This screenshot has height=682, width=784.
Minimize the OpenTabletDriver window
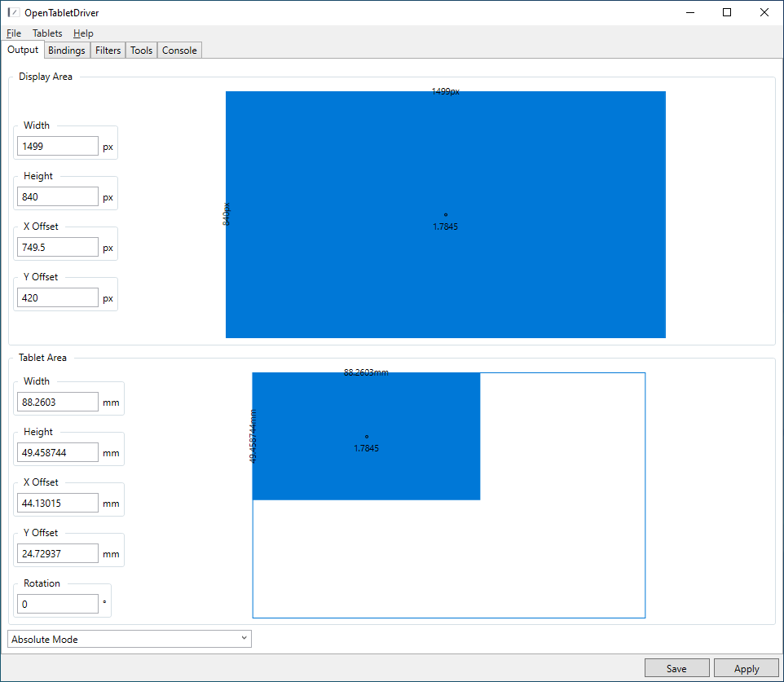690,12
